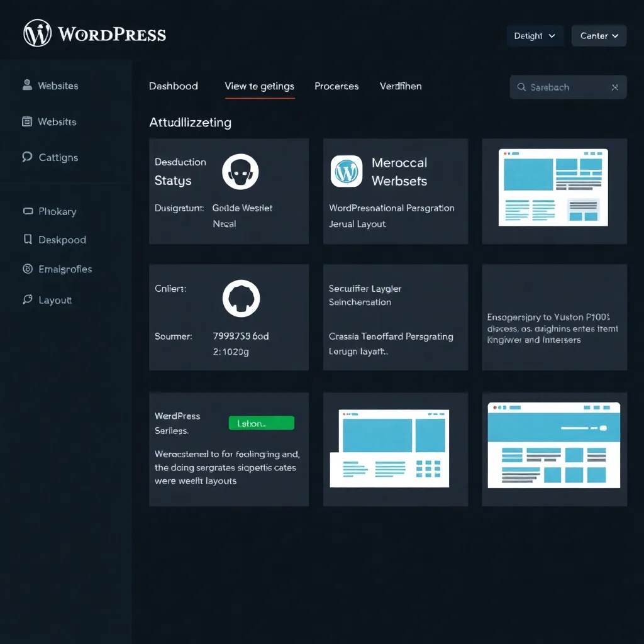Click the black avatar icon in the Status card
Viewport: 644px width, 644px height.
[x=240, y=170]
